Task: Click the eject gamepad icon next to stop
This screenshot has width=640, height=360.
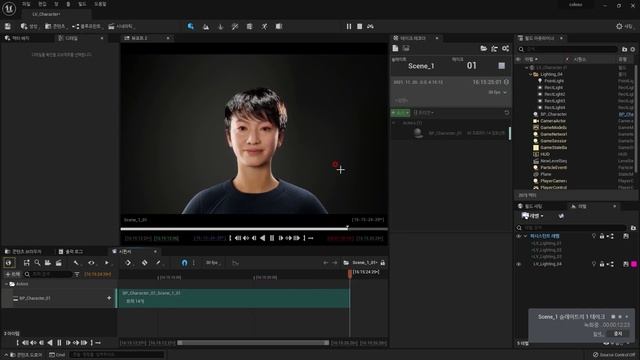Action: (370, 27)
